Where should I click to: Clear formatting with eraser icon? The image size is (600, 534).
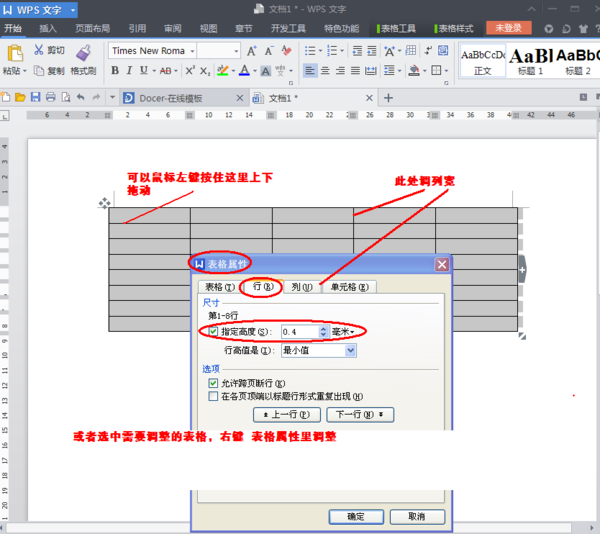coord(286,50)
